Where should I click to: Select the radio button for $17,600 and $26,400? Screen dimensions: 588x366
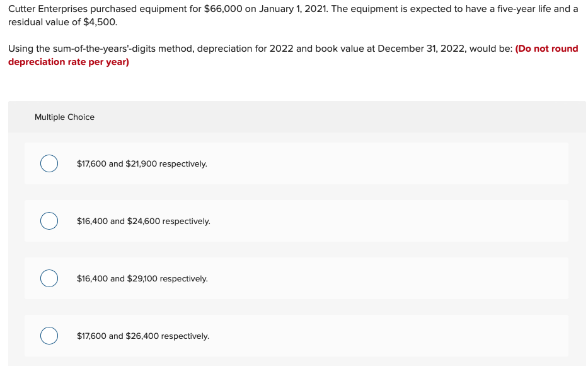(49, 335)
